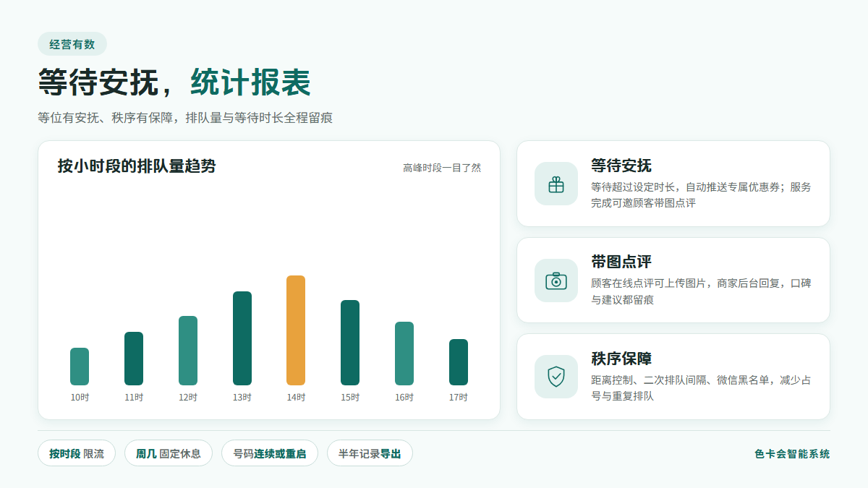The width and height of the screenshot is (868, 488).
Task: Click the 14时 axis label
Action: click(296, 398)
